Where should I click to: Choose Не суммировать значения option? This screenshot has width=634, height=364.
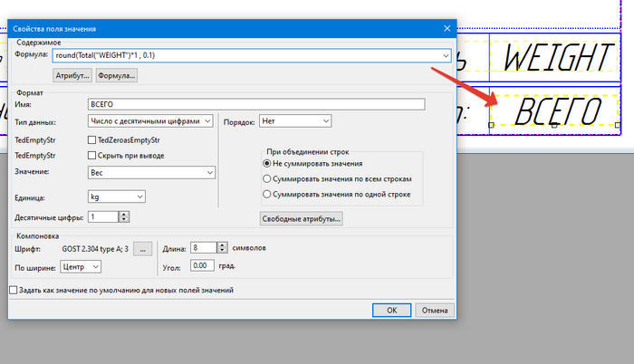pos(267,163)
